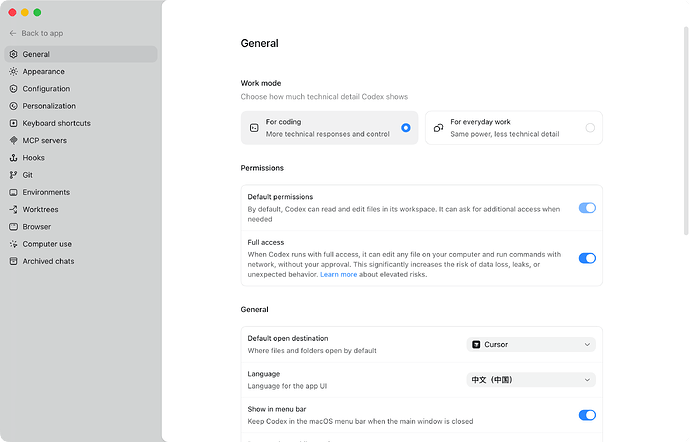This screenshot has height=442, width=690.
Task: Open Keyboard shortcuts settings
Action: 81,123
